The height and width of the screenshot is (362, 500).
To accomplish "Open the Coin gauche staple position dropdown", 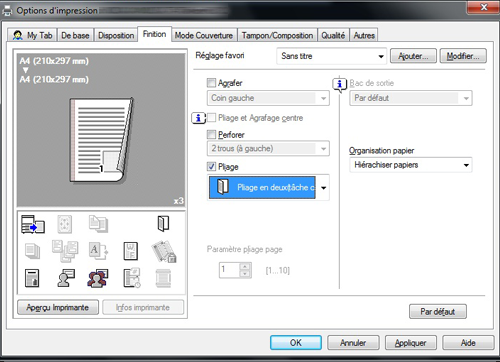I will coord(268,98).
